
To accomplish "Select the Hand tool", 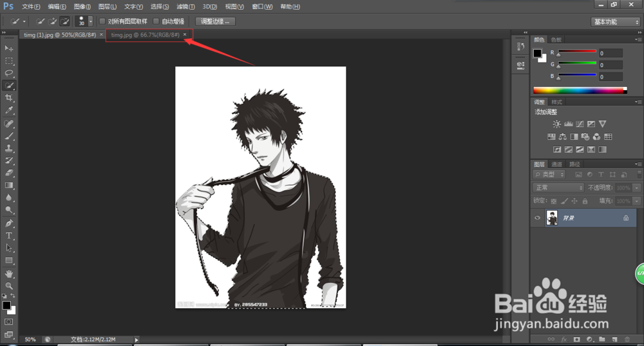I will click(x=8, y=274).
